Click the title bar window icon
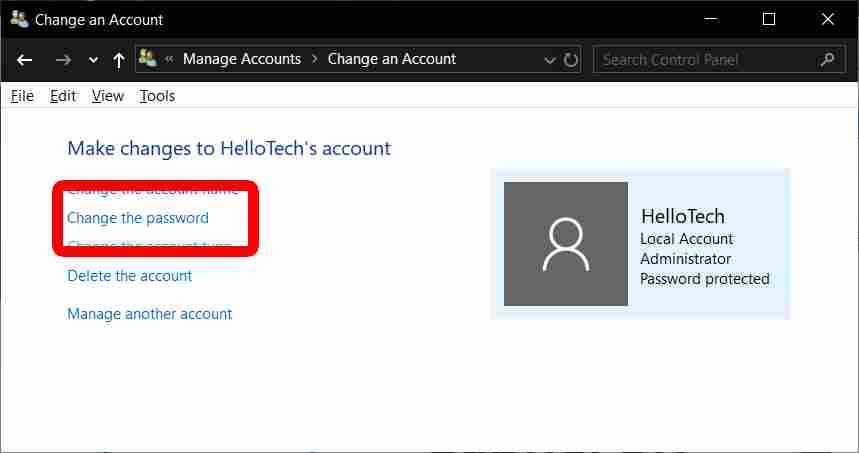The image size is (859, 453). 18,19
